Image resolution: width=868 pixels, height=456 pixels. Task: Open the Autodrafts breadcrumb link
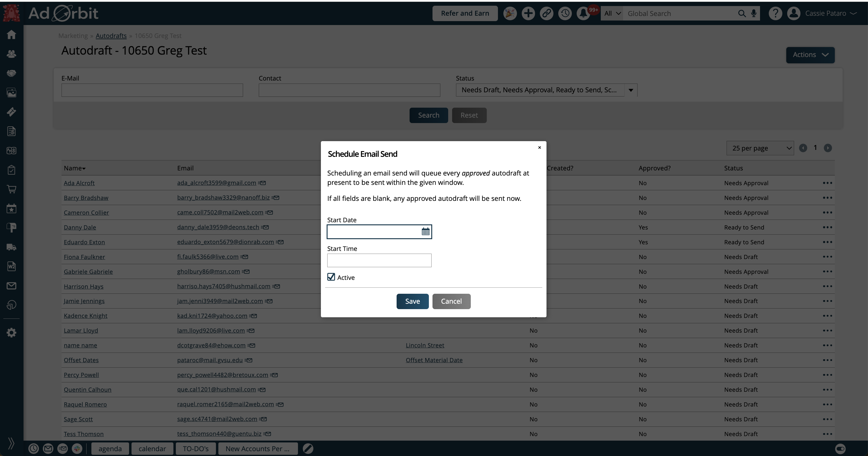tap(111, 36)
